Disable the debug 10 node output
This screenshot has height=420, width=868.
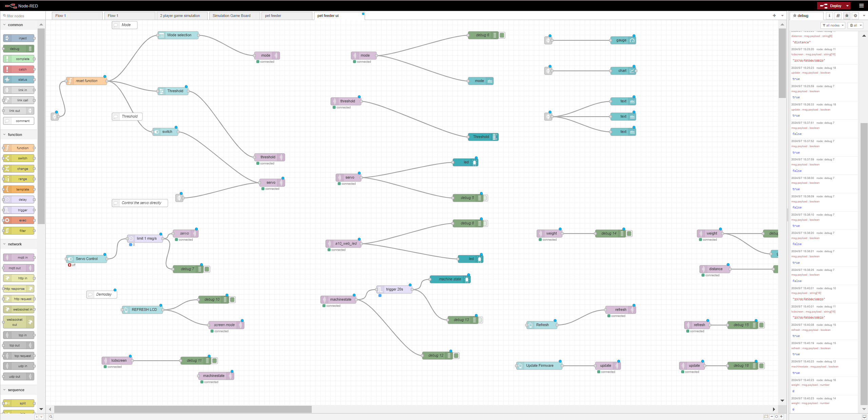(x=232, y=300)
